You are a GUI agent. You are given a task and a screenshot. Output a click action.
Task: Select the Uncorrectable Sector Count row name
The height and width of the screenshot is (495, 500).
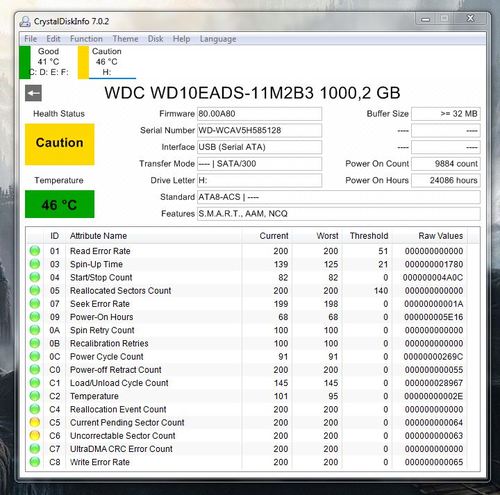pyautogui.click(x=122, y=435)
